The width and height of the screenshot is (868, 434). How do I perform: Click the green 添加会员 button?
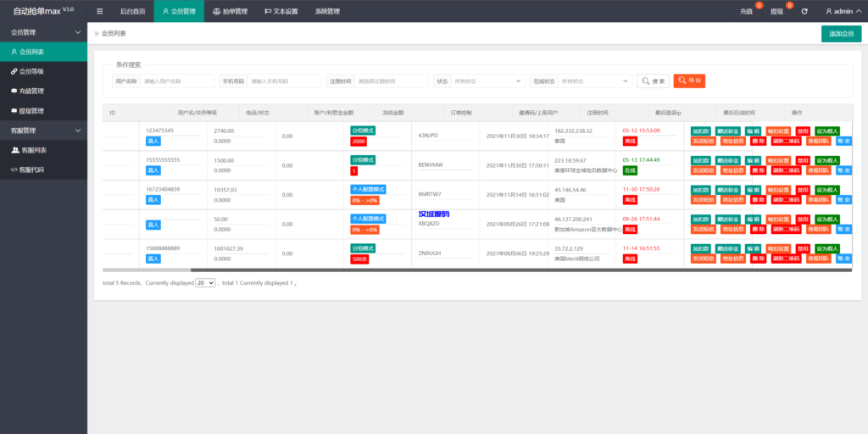pos(841,34)
